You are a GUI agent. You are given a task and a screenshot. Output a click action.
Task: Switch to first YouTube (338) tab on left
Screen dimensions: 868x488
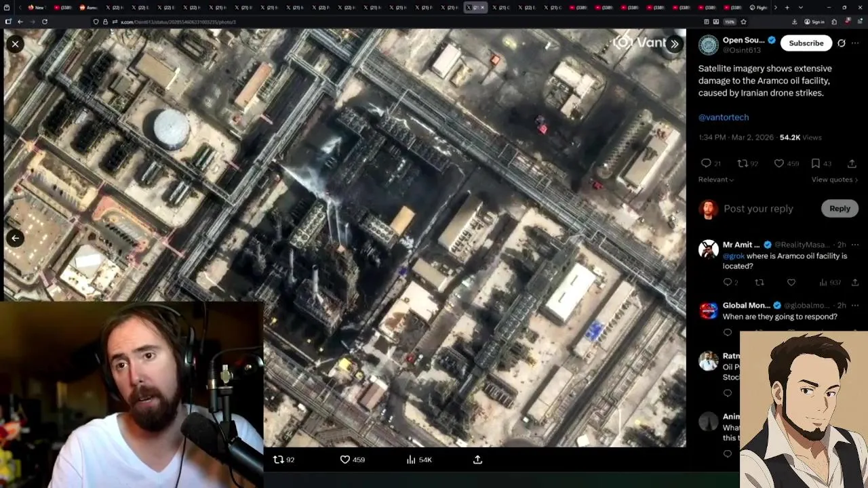[x=62, y=7]
